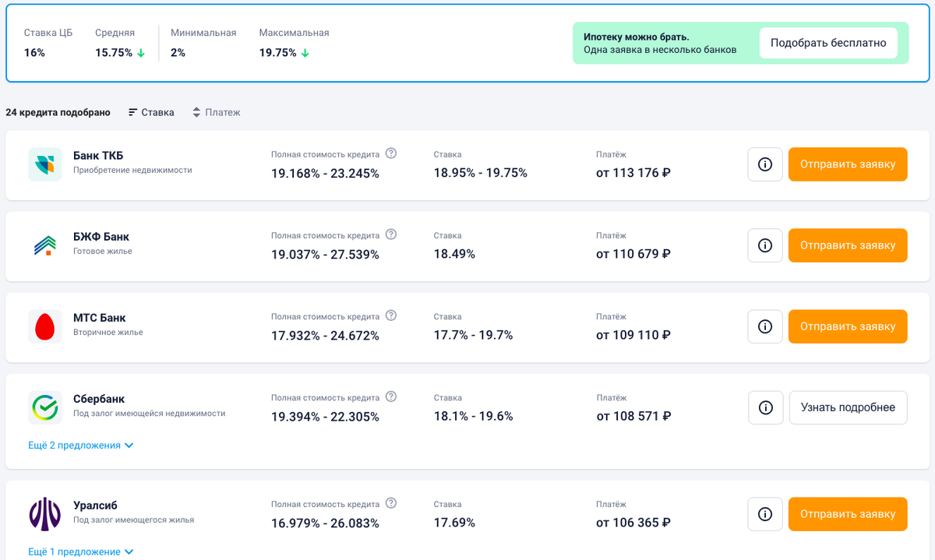Click payment от 106 365 ₽
935x560 pixels.
[x=633, y=523]
